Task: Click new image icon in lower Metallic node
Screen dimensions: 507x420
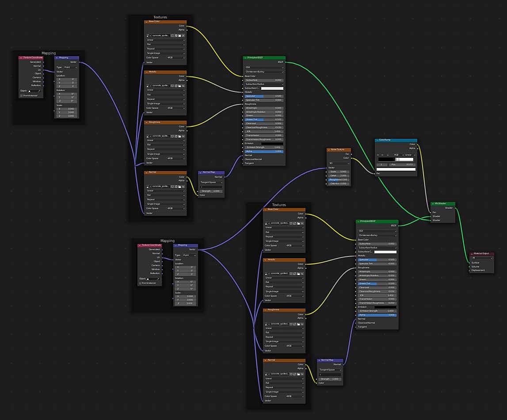Action: point(295,274)
